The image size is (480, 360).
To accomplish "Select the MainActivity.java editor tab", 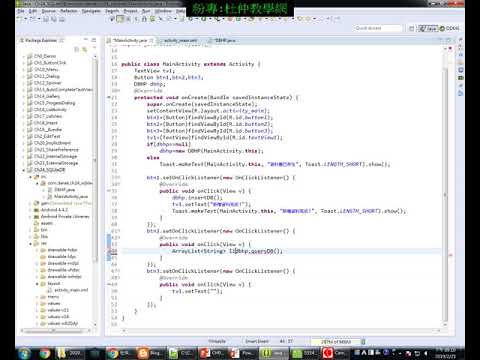I will point(129,40).
